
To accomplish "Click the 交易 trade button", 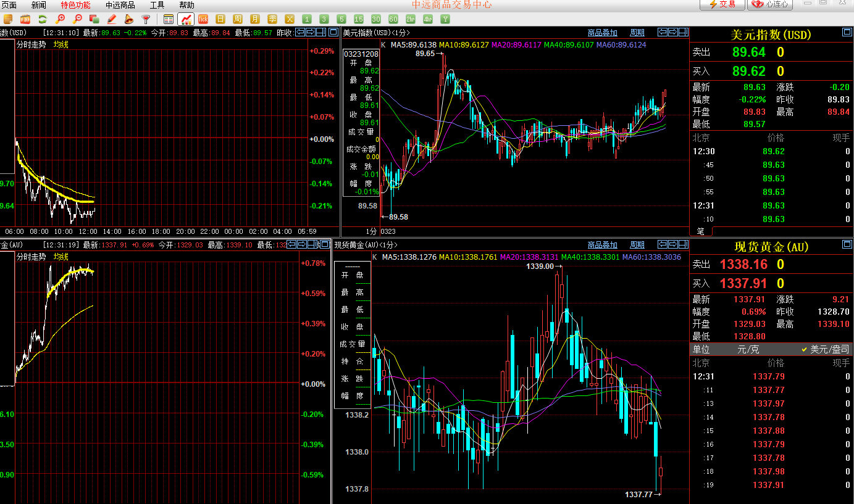I will coord(722,4).
